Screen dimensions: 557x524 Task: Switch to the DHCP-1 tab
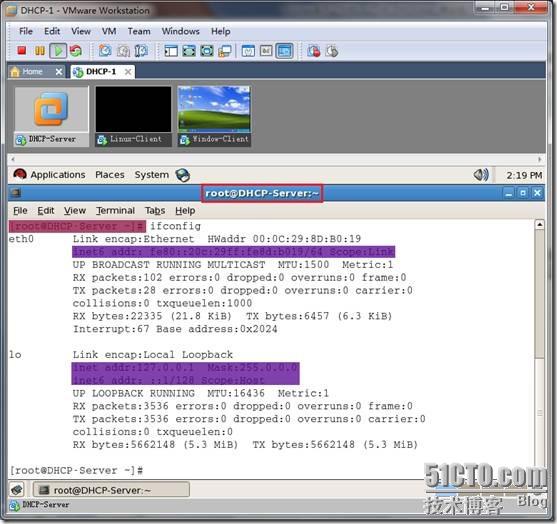click(x=103, y=71)
